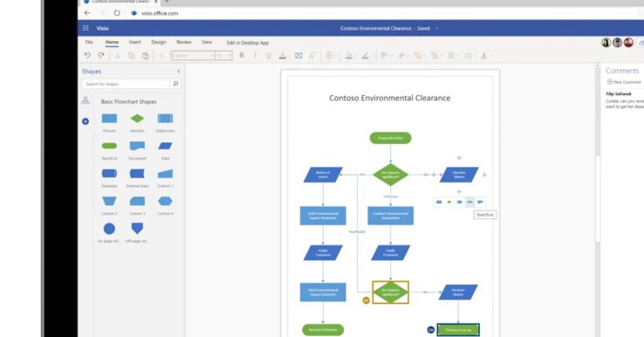644x337 pixels.
Task: Change the font color
Action: coord(283,56)
